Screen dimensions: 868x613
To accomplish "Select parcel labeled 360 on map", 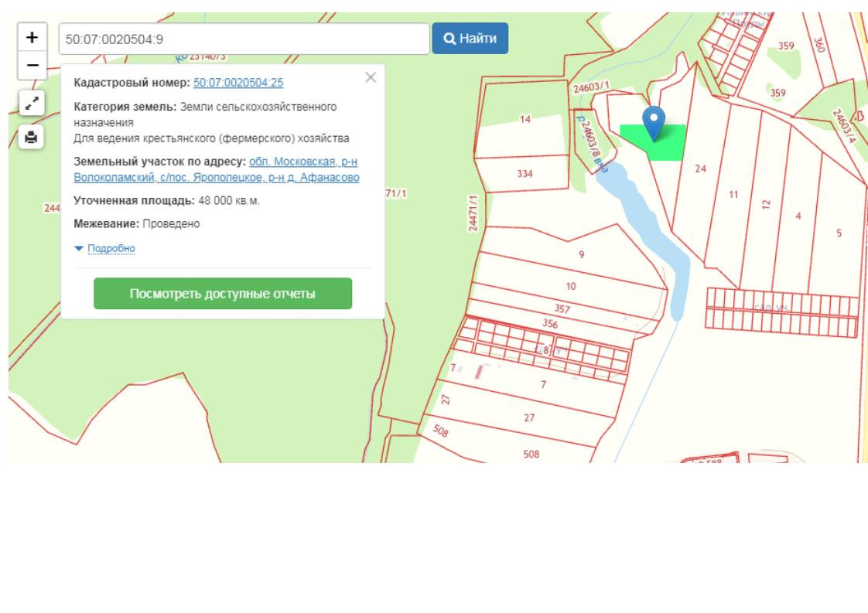I will tap(818, 45).
